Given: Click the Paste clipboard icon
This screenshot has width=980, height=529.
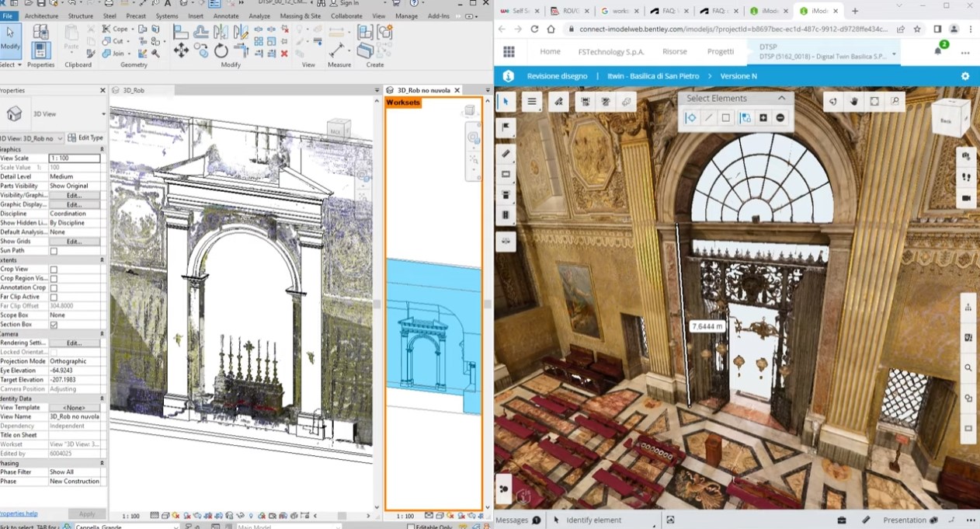Looking at the screenshot, I should pos(71,37).
